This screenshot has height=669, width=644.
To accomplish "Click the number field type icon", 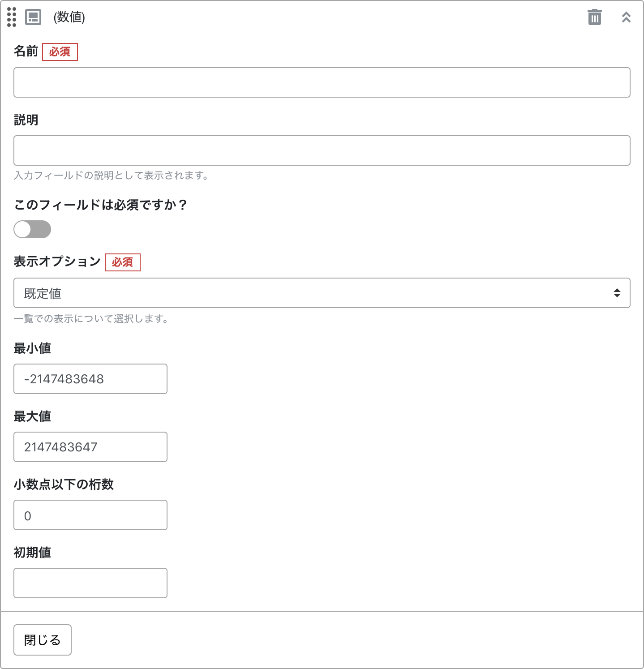I will click(x=33, y=17).
